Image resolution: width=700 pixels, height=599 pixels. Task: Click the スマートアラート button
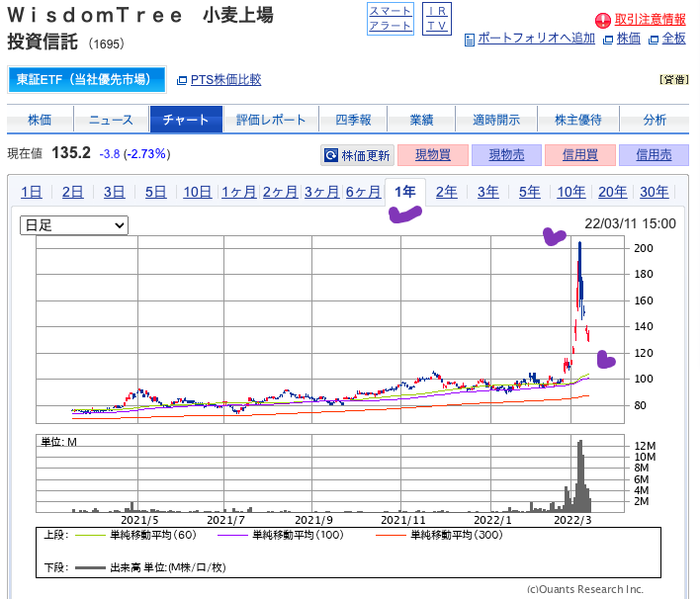click(391, 19)
